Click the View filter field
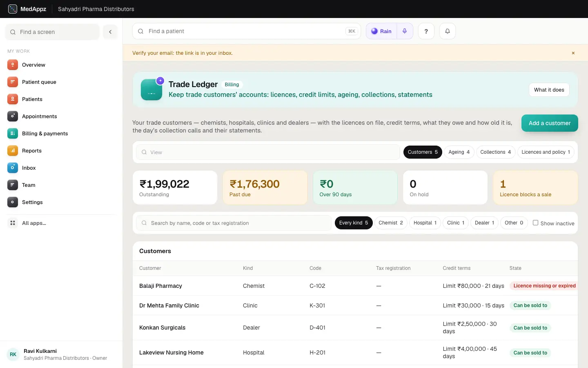 (268, 152)
